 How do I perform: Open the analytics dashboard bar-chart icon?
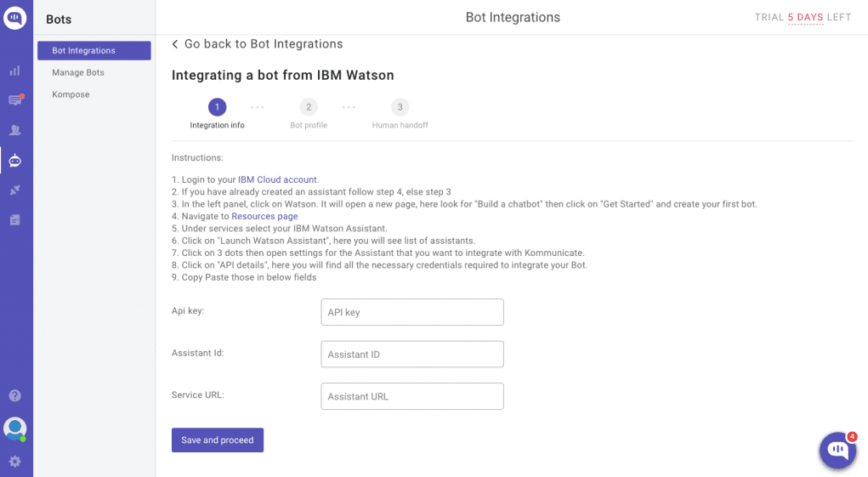[15, 71]
